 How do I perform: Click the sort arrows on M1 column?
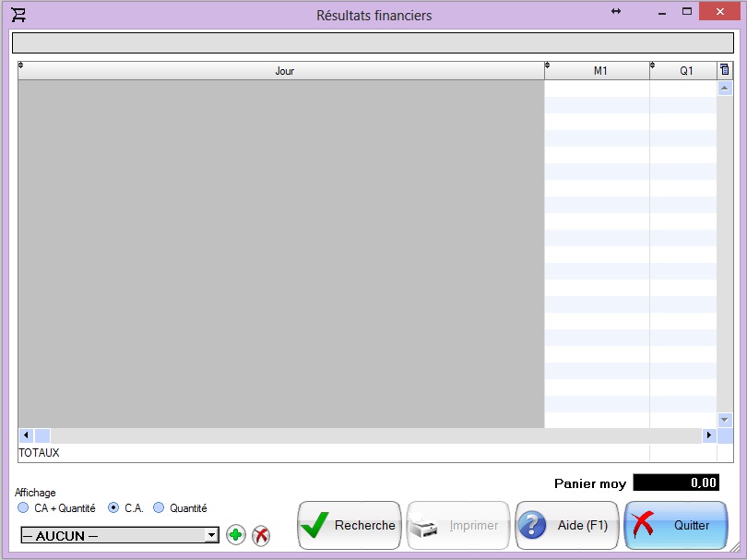[548, 66]
